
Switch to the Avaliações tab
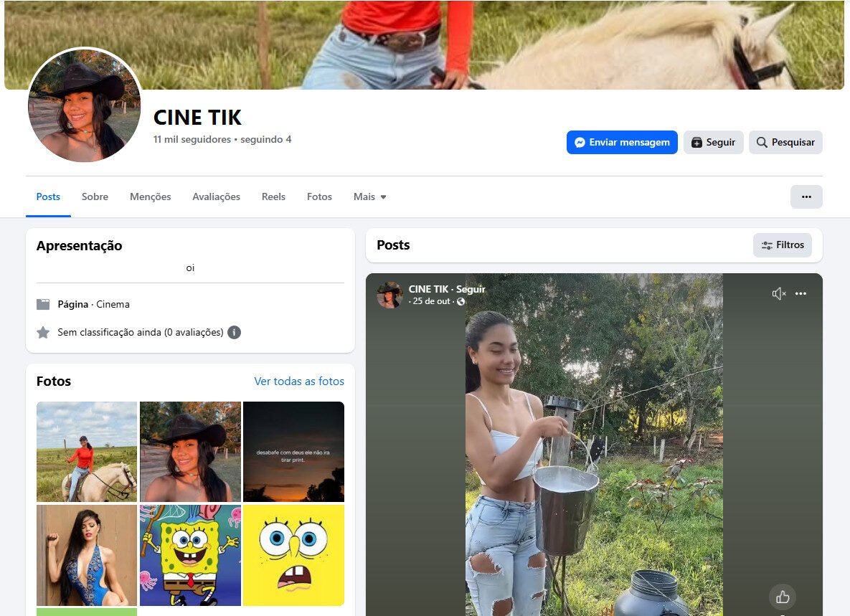(216, 196)
